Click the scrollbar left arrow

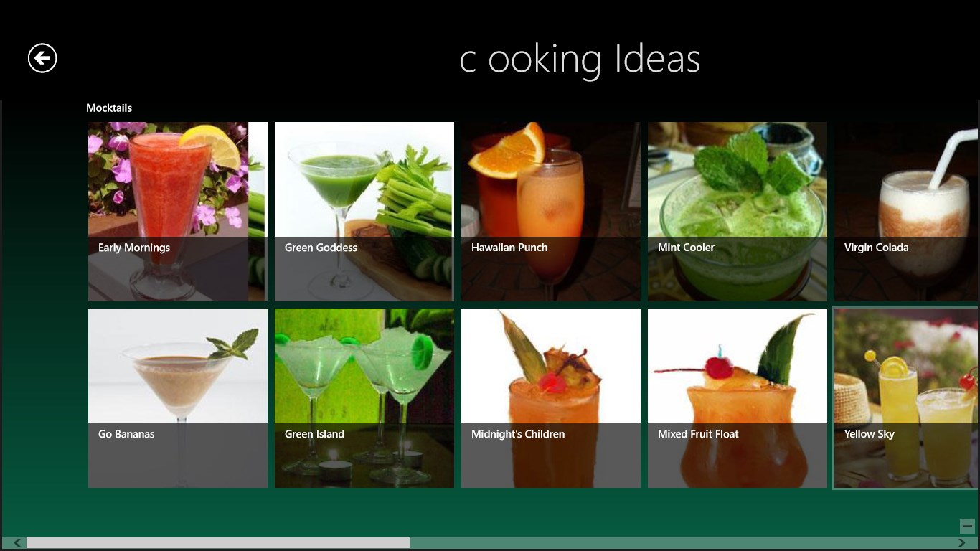pyautogui.click(x=18, y=543)
